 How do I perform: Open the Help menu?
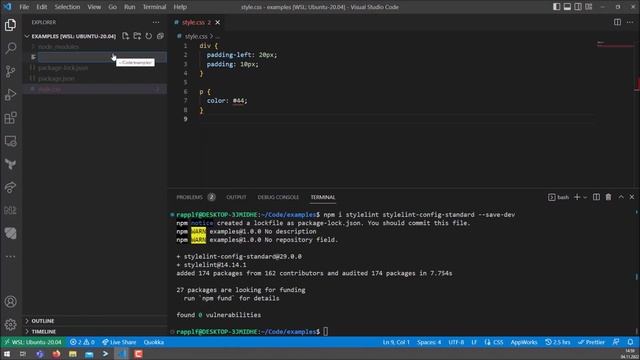pos(180,7)
